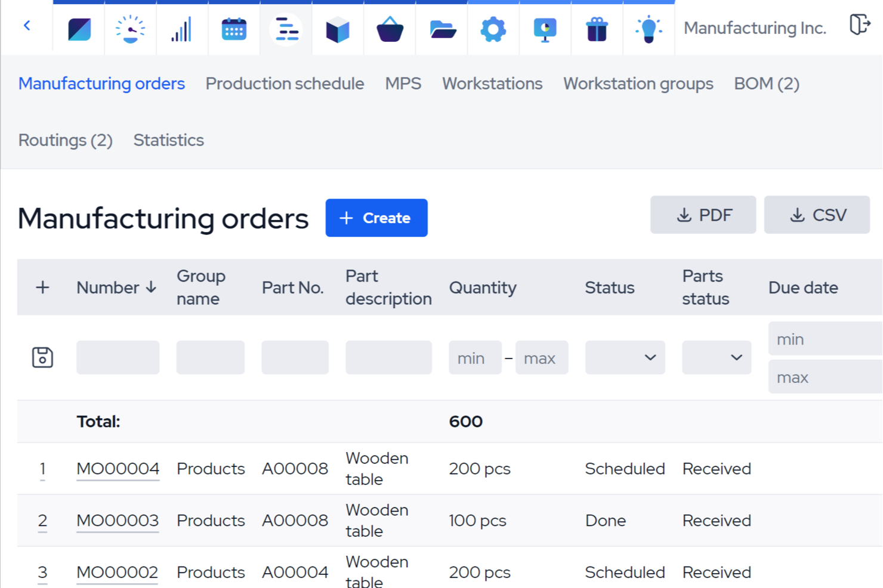Switch to the Routings (2) tab
Viewport: 883px width, 588px height.
66,140
